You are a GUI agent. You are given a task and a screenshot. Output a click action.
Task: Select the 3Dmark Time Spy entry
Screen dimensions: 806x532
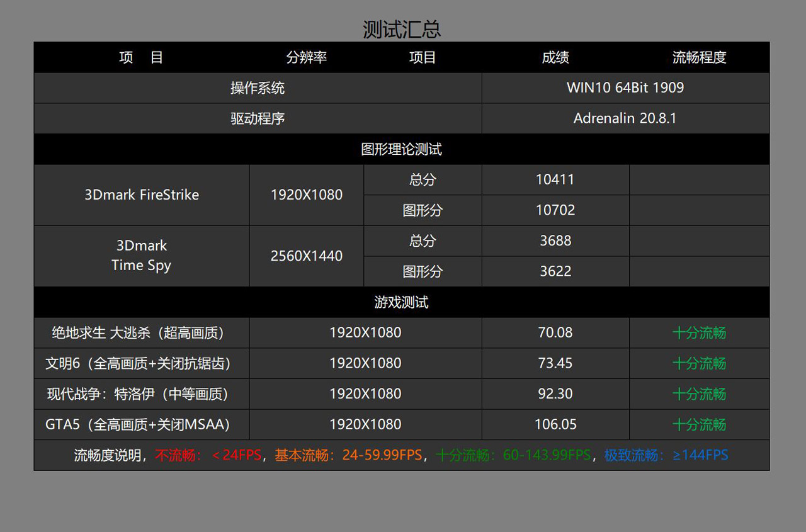click(x=141, y=256)
